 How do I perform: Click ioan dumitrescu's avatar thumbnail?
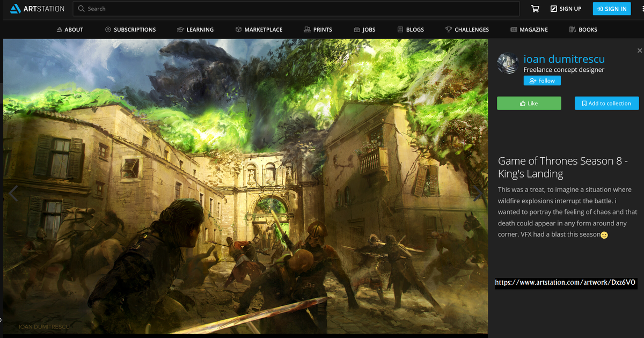[508, 63]
